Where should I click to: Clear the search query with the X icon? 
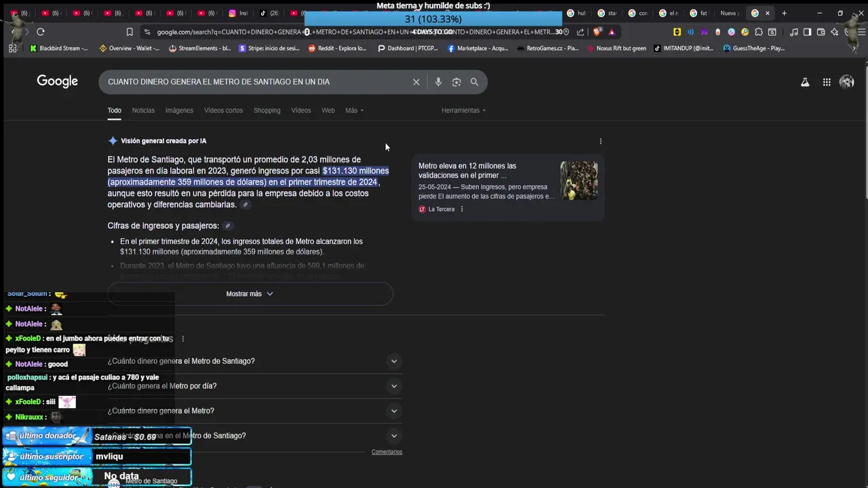pyautogui.click(x=416, y=82)
